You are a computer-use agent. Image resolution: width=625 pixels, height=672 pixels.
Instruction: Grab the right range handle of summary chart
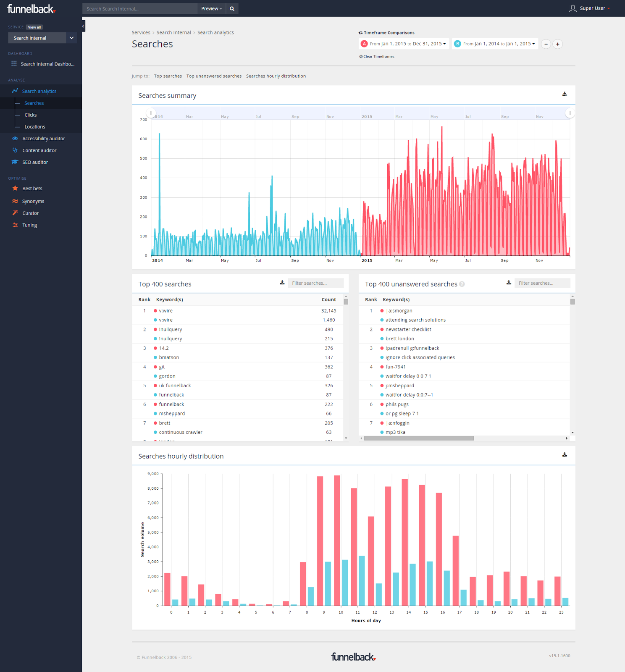[x=570, y=113]
